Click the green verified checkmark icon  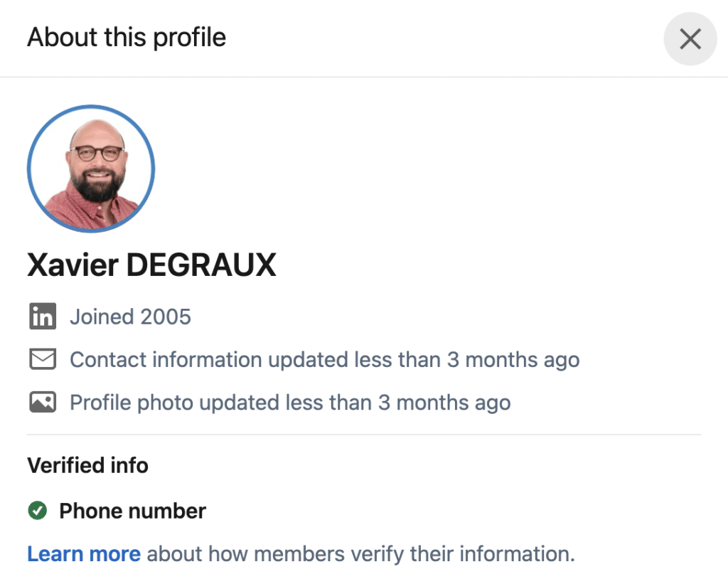37,511
